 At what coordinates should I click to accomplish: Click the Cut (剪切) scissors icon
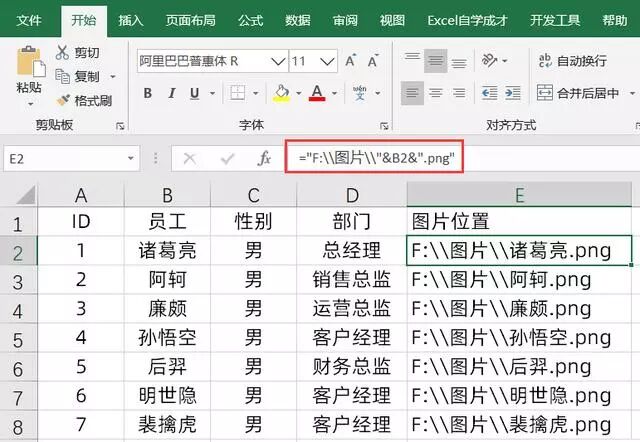pos(62,53)
